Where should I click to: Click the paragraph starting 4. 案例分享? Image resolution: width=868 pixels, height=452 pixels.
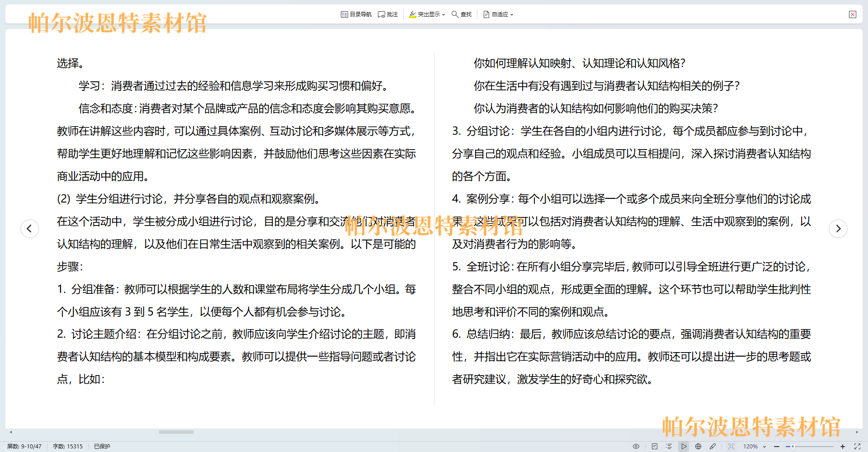(632, 221)
